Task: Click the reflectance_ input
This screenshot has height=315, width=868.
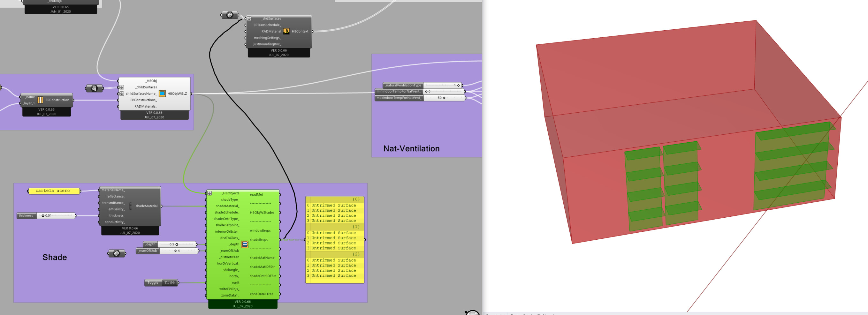Action: (116, 197)
